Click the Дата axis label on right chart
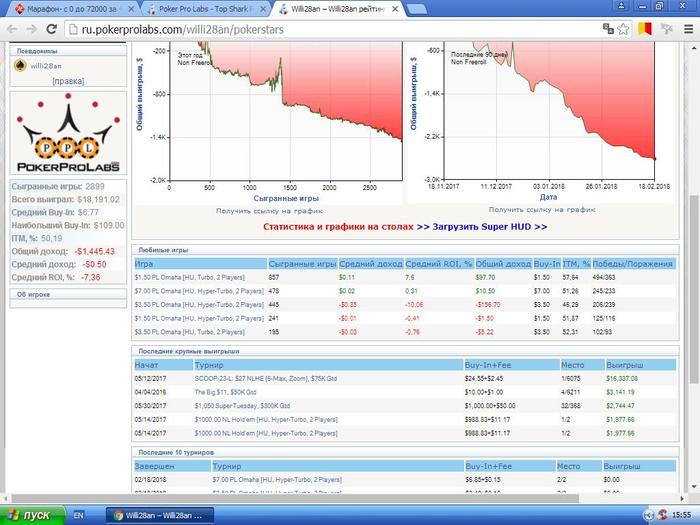700x525 pixels. point(548,197)
